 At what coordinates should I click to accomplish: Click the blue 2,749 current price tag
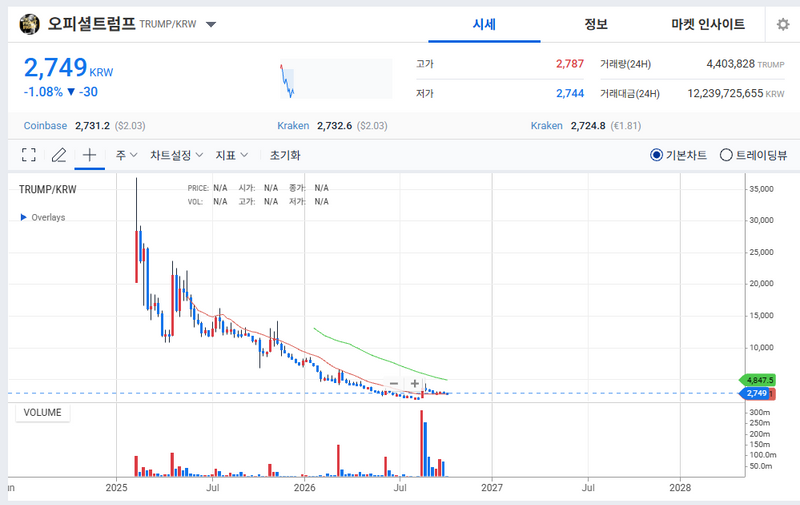pyautogui.click(x=755, y=393)
